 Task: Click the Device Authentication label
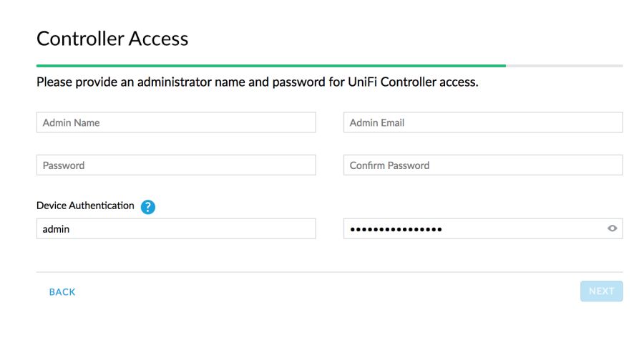pyautogui.click(x=85, y=206)
